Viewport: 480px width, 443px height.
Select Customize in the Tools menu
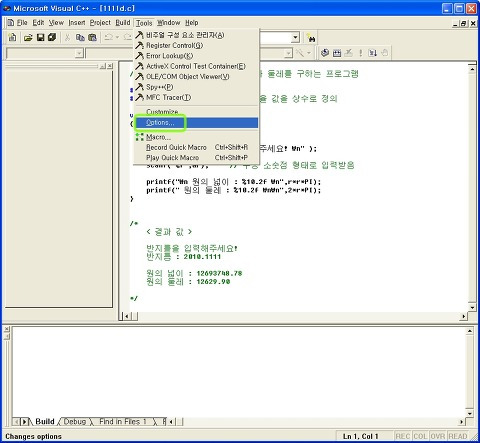click(x=196, y=112)
